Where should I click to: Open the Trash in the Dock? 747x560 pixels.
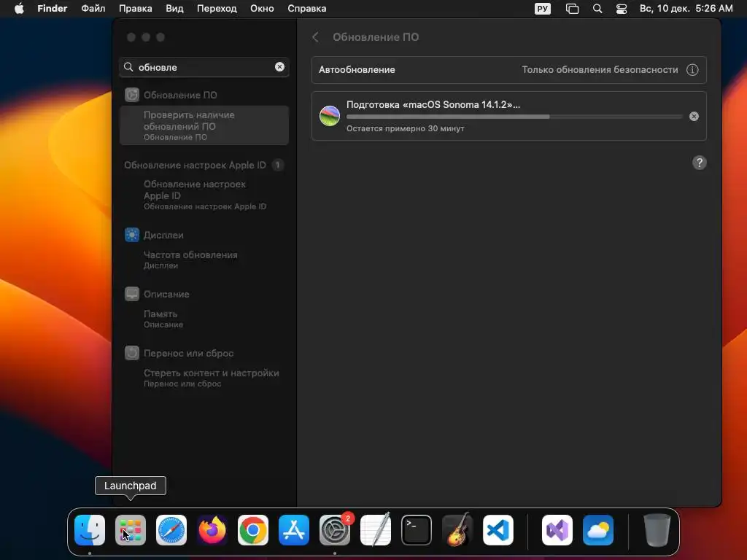[x=657, y=530]
